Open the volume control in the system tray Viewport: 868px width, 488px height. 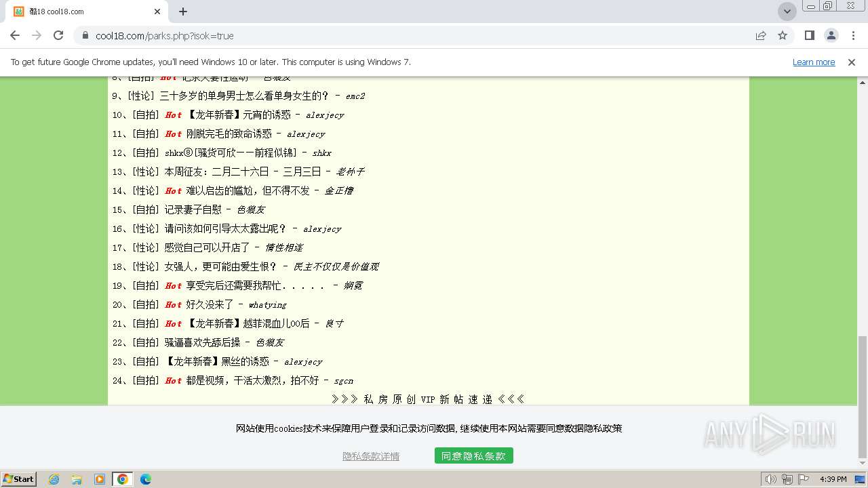(771, 479)
